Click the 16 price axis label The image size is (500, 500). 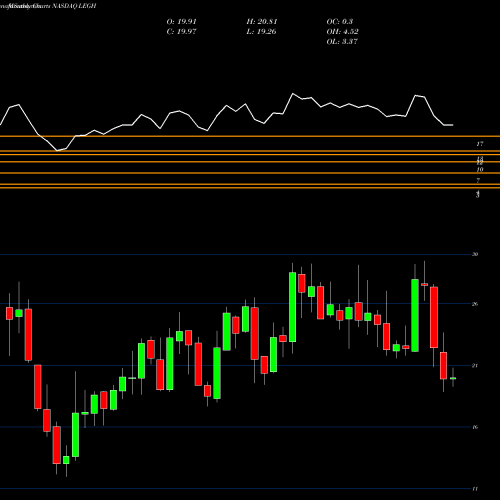tap(475, 427)
